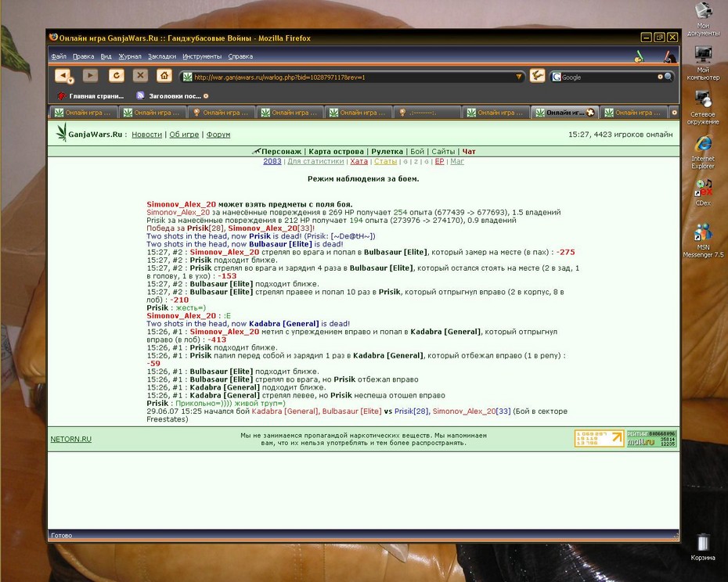Click the yellow arrow counter badge
The image size is (728, 582).
(599, 438)
